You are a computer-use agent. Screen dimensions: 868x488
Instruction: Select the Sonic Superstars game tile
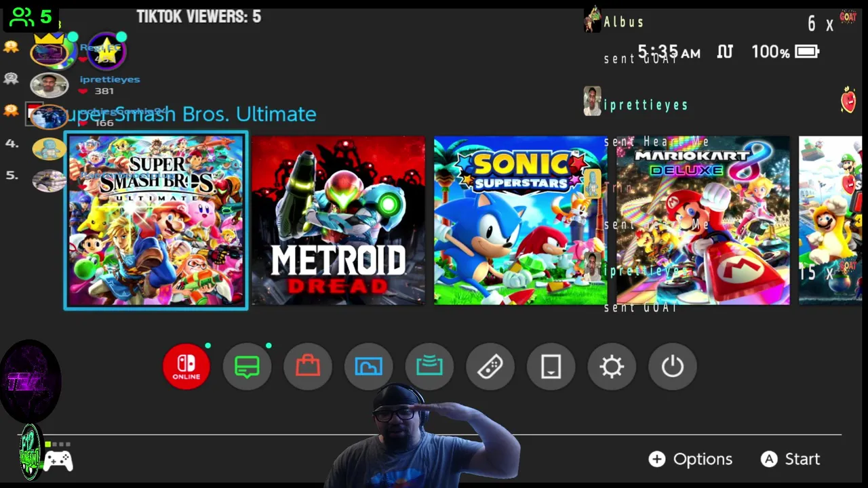pos(521,220)
